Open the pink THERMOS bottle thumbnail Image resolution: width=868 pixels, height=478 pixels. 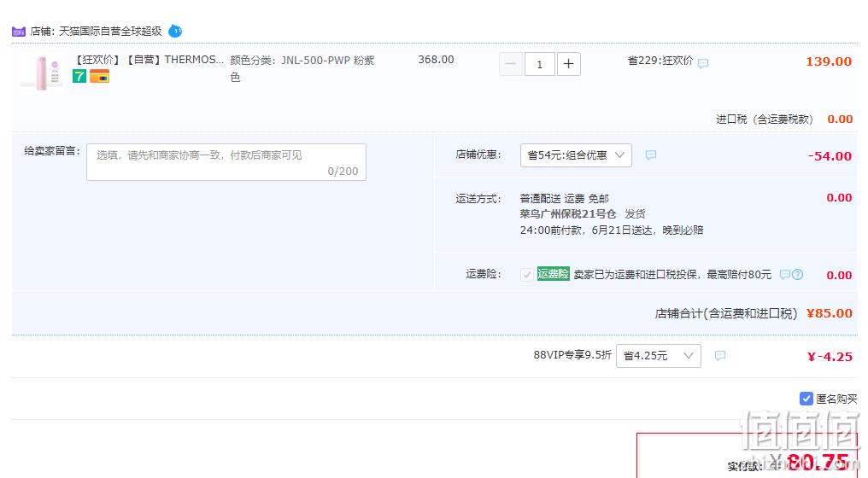coord(42,73)
